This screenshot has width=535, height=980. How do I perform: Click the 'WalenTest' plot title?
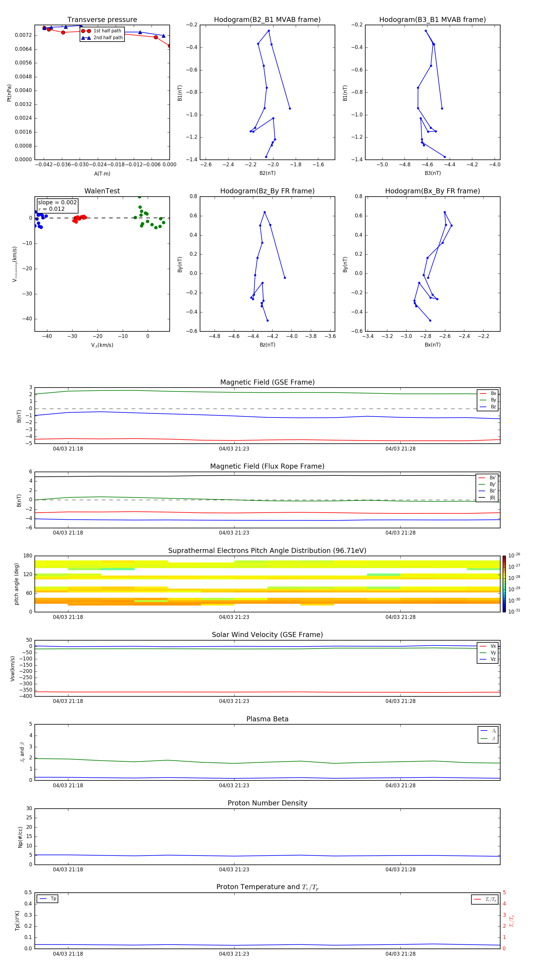[x=102, y=191]
